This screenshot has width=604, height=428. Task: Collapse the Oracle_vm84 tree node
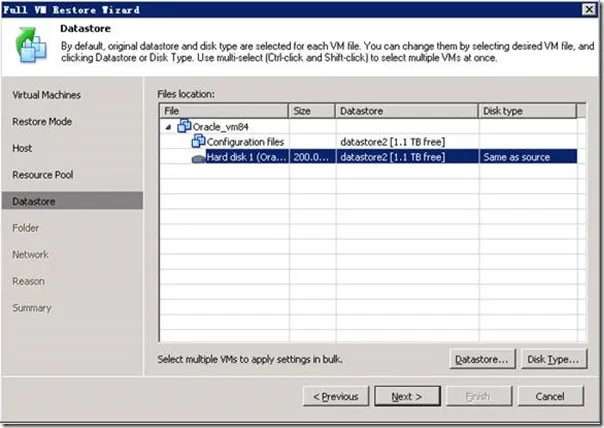click(x=168, y=127)
